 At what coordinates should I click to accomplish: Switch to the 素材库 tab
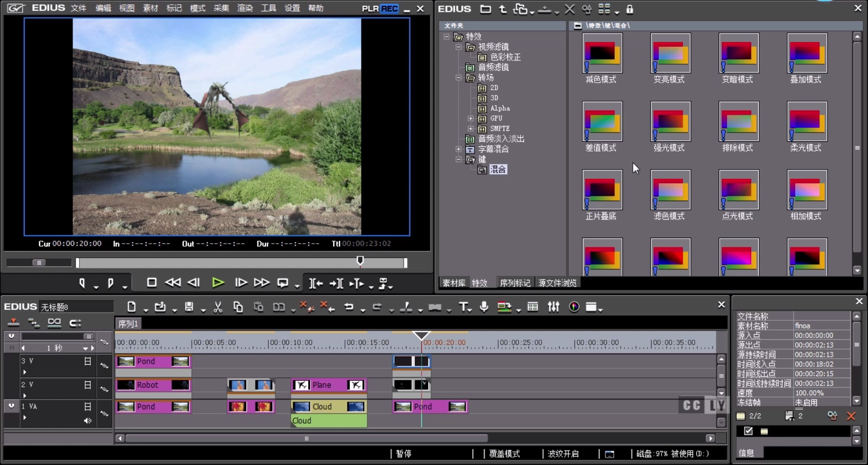pos(454,283)
